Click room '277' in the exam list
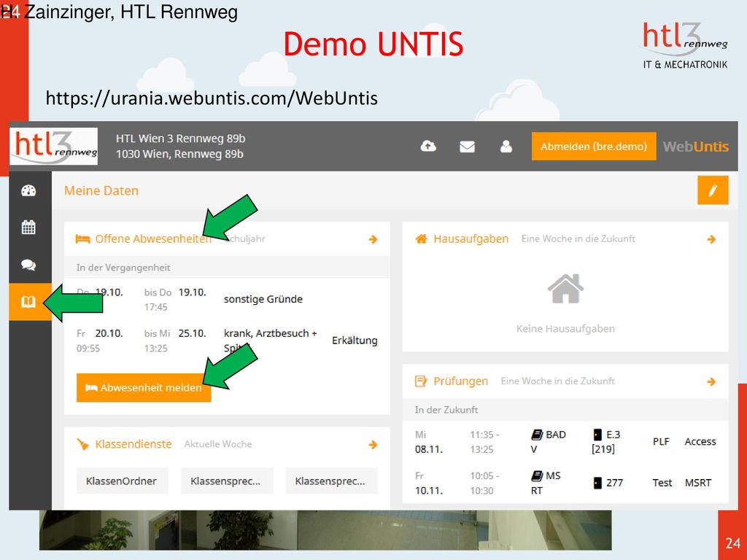747x560 pixels. click(x=614, y=483)
